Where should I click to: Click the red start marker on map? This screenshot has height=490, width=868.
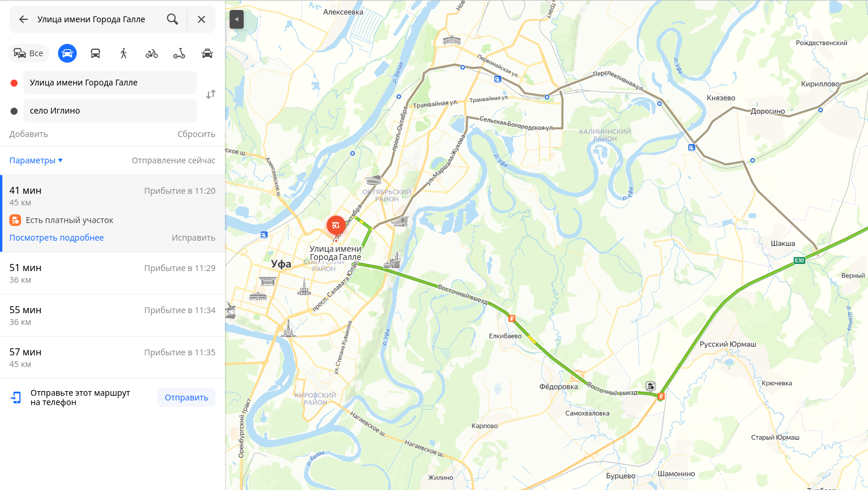click(336, 225)
